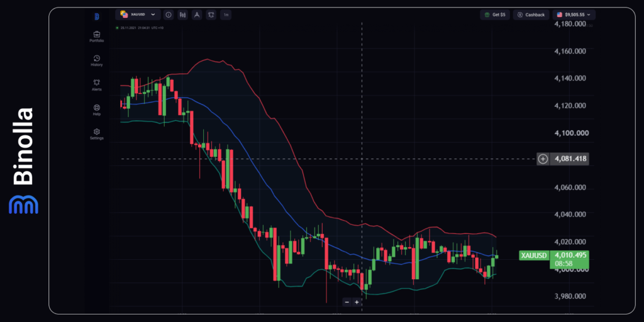Click the 4,010.495 current price value

(x=569, y=255)
